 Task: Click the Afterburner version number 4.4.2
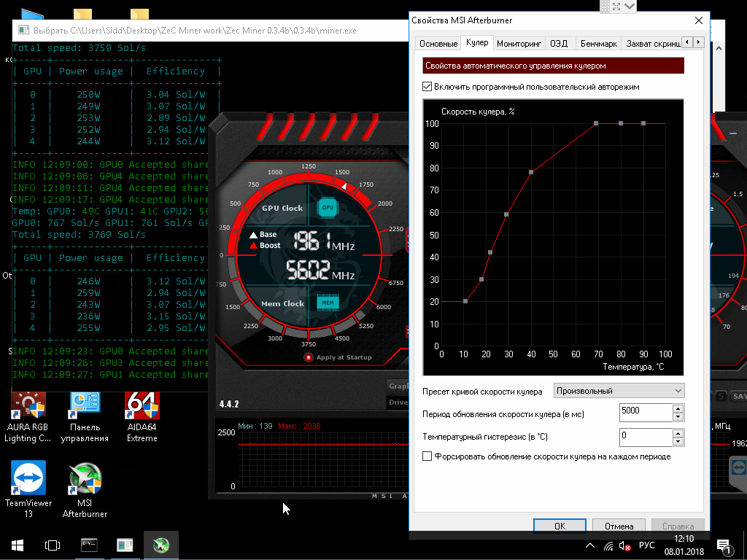229,404
